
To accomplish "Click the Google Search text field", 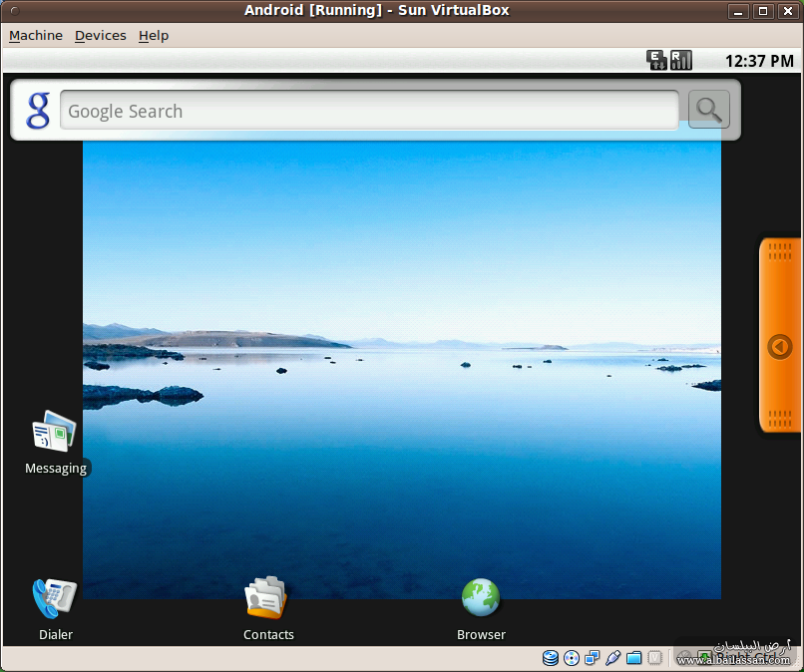I will (x=369, y=111).
